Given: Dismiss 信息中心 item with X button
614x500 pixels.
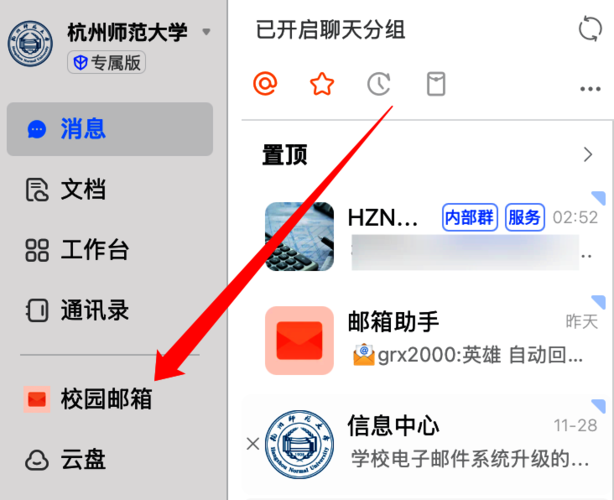Looking at the screenshot, I should [253, 444].
